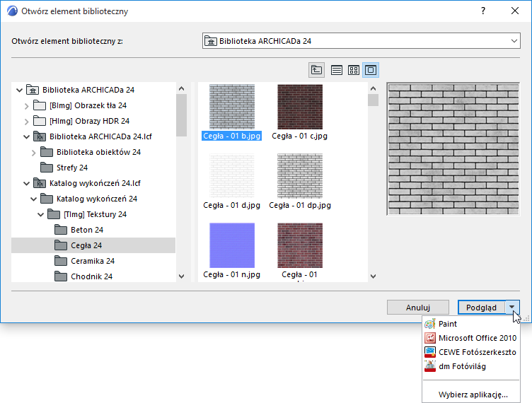
Task: Select the Cegła - 01 n.jpg thumbnail
Action: [x=232, y=245]
